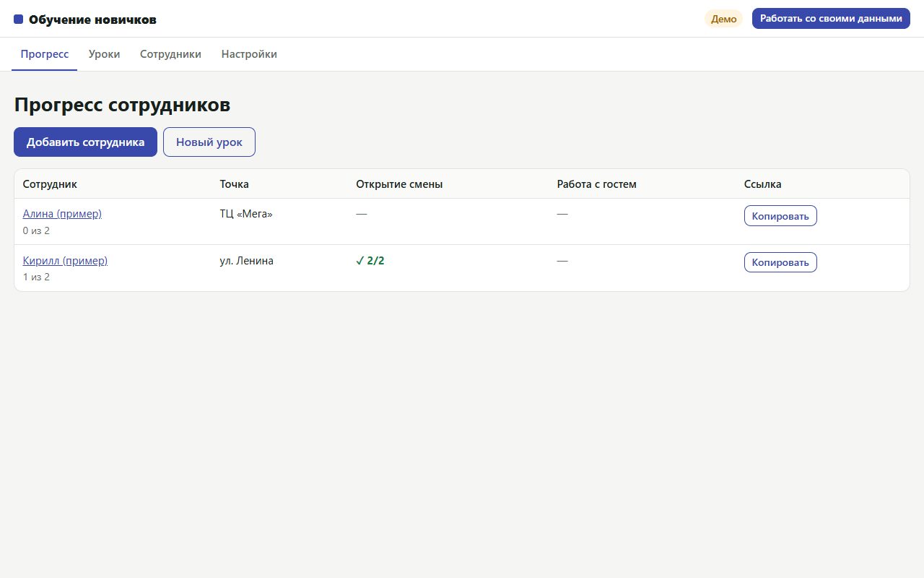
Task: Click the 1 из 2 progress text
Action: (x=36, y=277)
